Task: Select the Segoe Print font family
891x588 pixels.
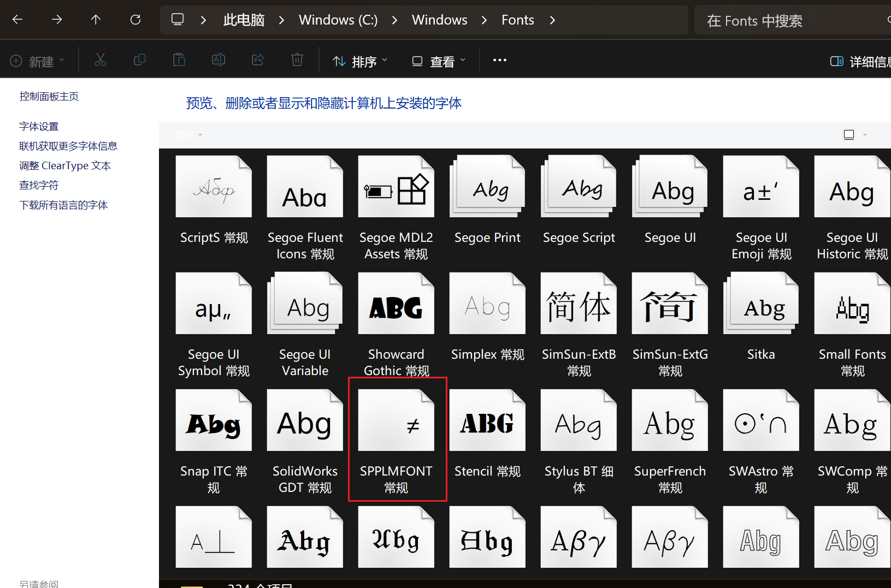Action: click(487, 200)
